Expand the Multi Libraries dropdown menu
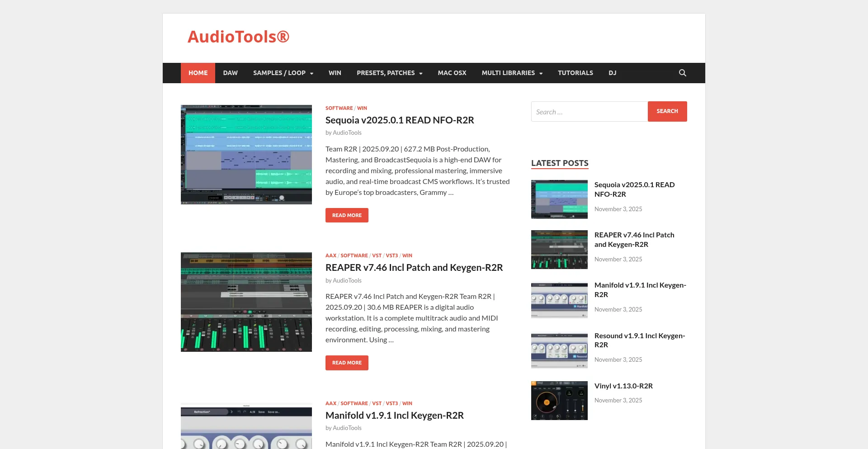The width and height of the screenshot is (868, 449). click(512, 73)
